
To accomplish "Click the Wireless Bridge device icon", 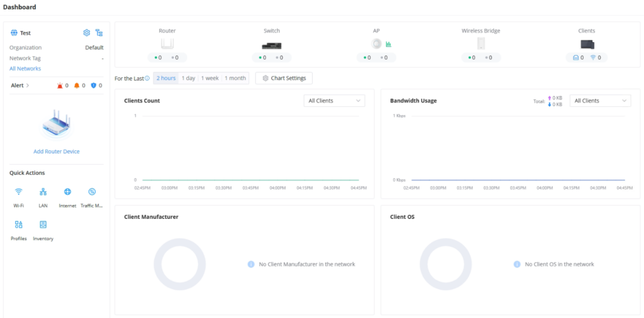I will (481, 43).
